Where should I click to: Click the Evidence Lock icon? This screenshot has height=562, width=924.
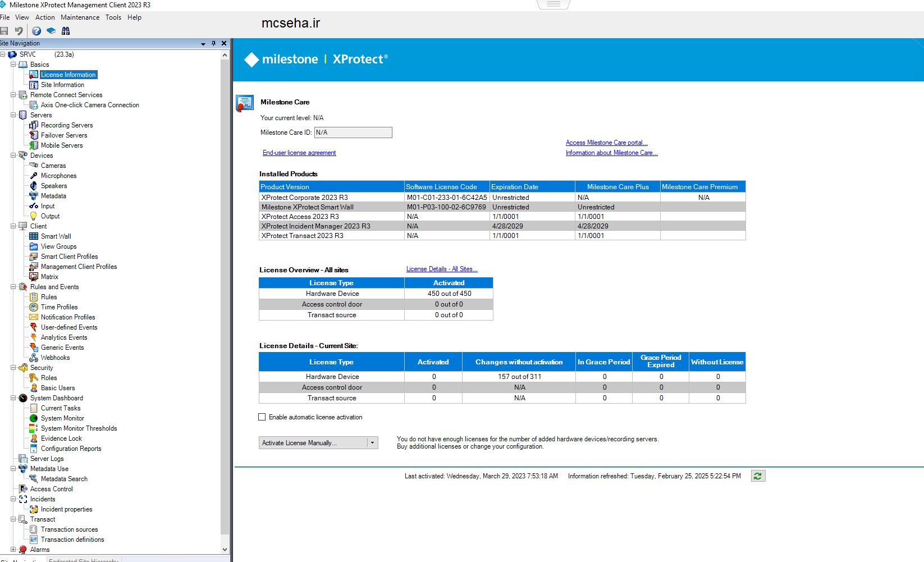(x=34, y=438)
